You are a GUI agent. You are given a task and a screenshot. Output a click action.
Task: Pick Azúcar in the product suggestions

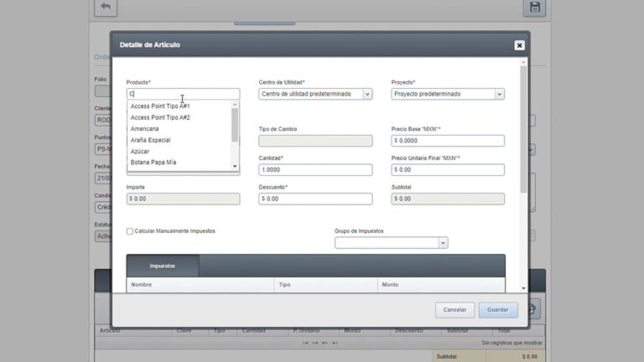(139, 151)
